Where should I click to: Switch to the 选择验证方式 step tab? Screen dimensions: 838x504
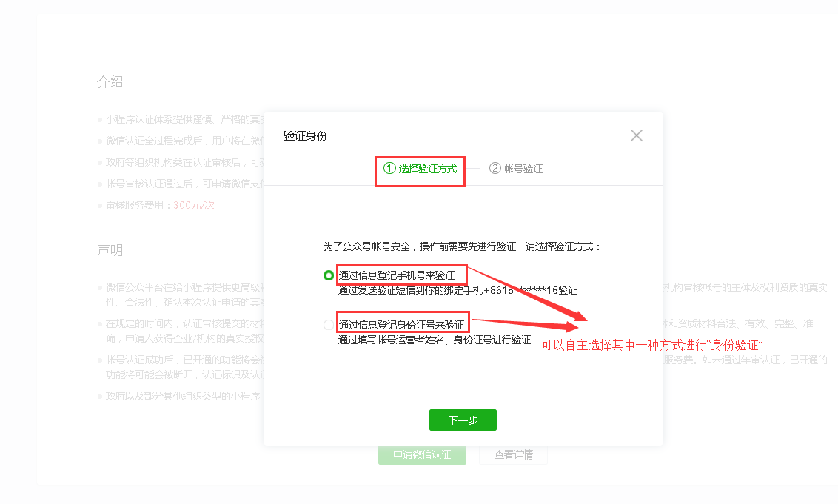427,169
